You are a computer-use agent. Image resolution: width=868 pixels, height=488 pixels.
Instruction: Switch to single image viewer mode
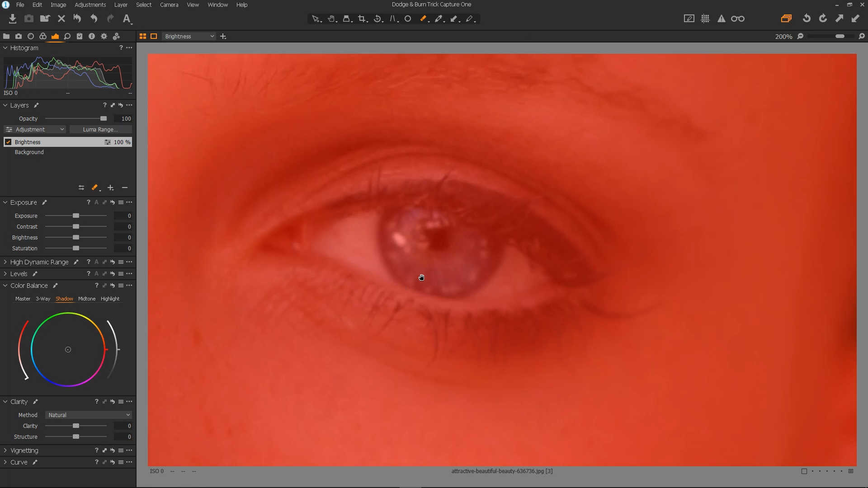[154, 36]
